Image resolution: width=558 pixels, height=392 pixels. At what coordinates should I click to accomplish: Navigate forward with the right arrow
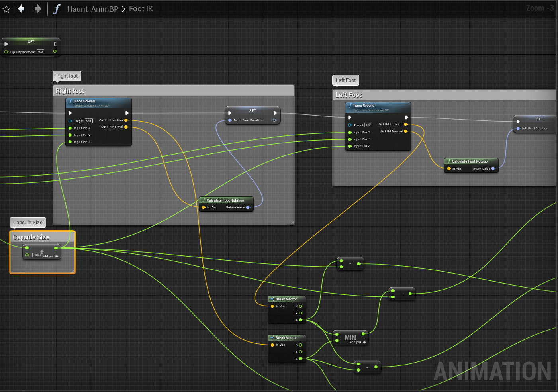click(x=38, y=9)
